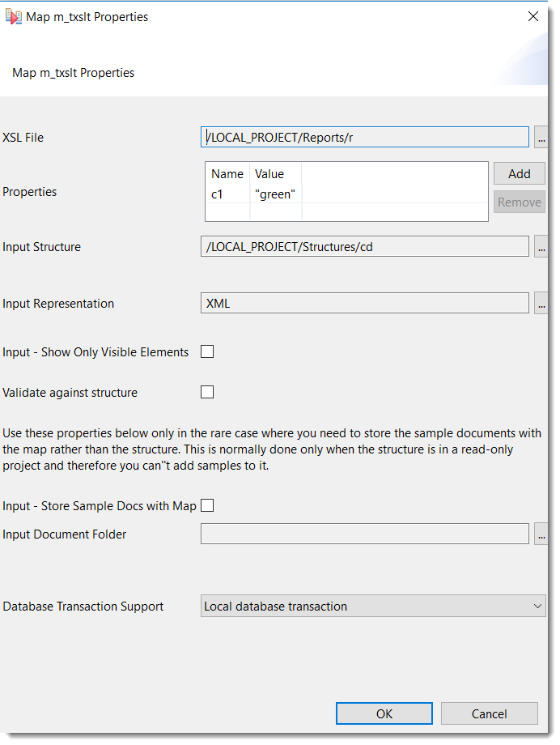Click the XSL File browse ellipsis button
Screen dimensions: 560x745
541,138
